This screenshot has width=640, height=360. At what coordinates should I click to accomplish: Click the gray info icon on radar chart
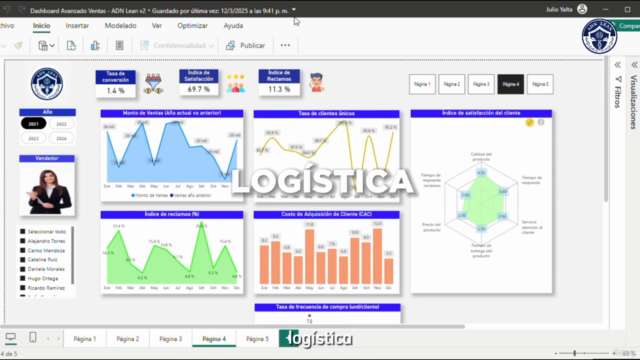click(x=541, y=122)
